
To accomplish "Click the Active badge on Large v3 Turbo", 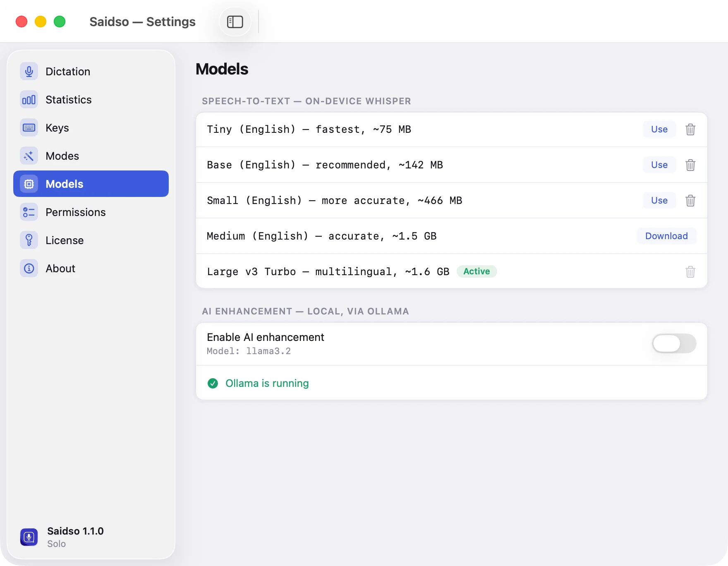I will (x=477, y=271).
